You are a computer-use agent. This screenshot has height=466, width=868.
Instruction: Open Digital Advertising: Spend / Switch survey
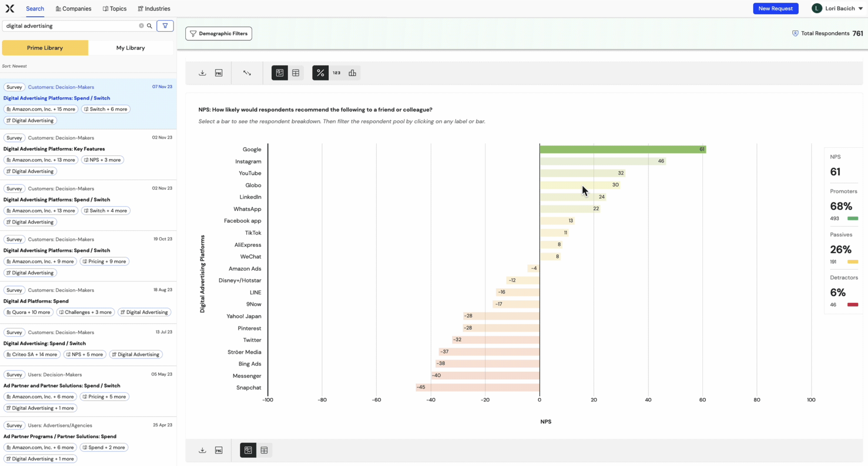click(x=44, y=343)
